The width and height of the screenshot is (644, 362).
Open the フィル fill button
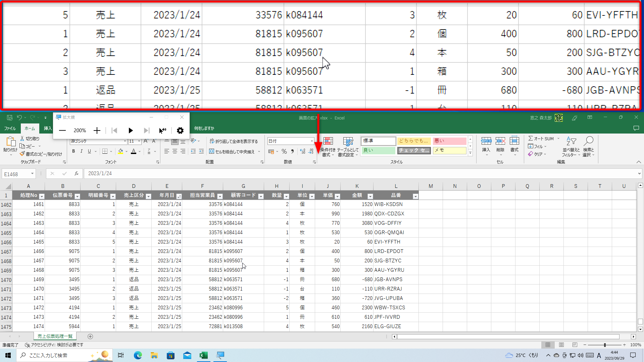(x=536, y=146)
